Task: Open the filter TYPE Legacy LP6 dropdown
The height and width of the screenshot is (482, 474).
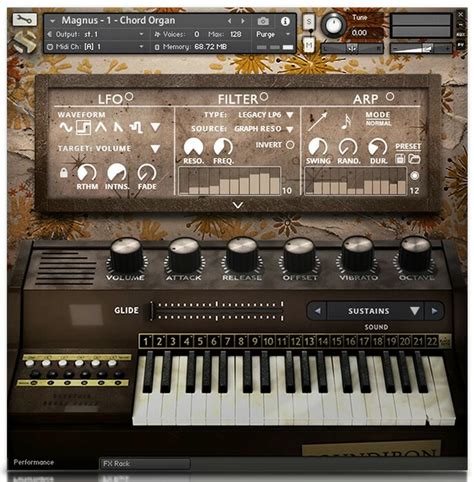Action: pos(290,115)
